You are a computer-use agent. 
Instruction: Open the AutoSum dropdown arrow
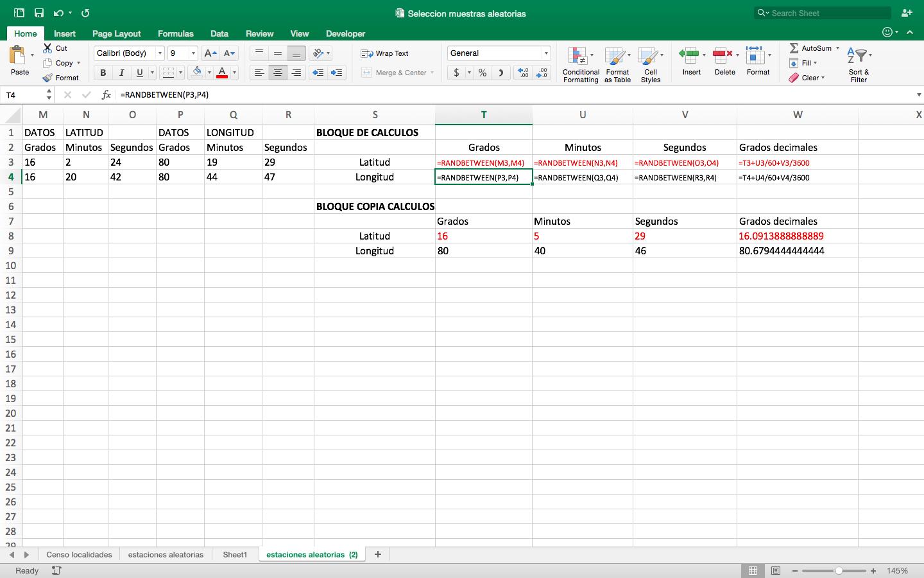pos(837,48)
